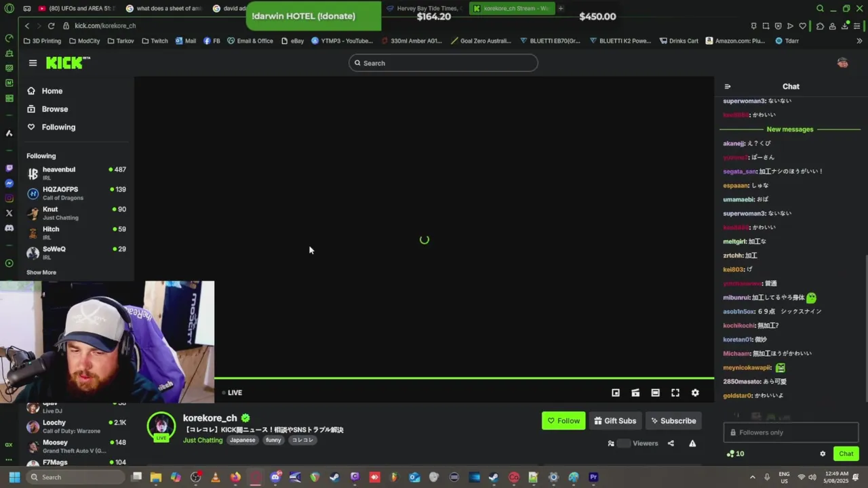Enable mini player mode

click(616, 392)
